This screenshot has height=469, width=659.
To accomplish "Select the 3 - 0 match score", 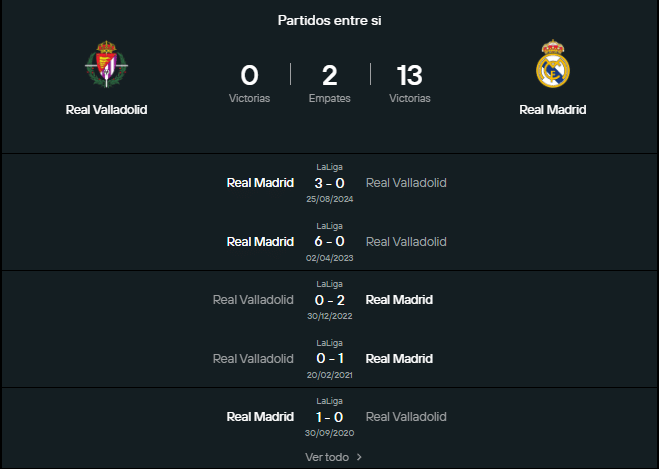I will [330, 183].
